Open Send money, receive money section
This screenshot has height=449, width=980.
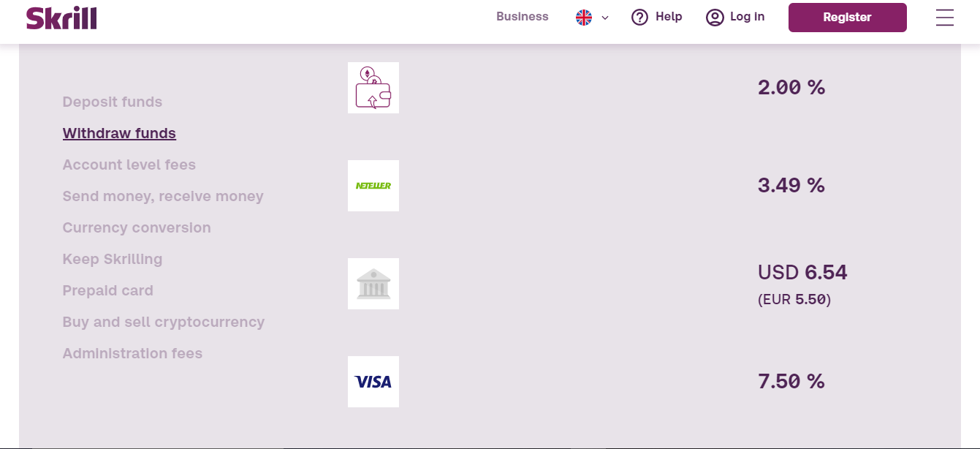click(163, 196)
